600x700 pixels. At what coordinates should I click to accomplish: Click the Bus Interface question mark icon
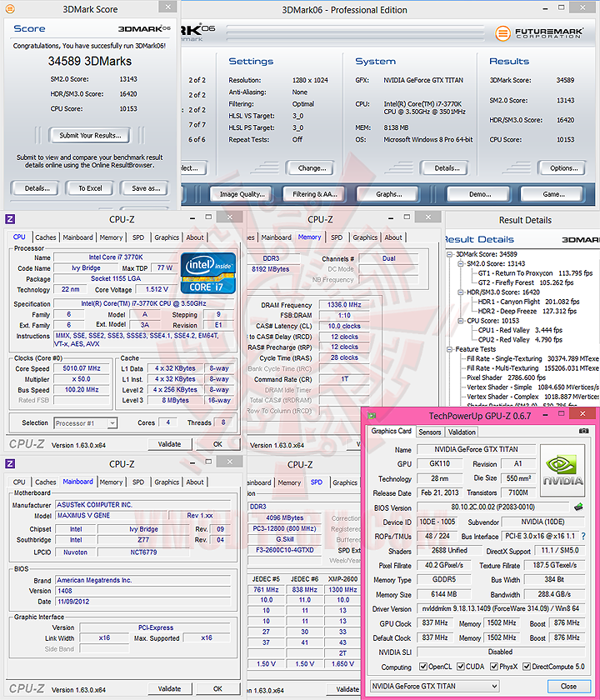tap(583, 536)
